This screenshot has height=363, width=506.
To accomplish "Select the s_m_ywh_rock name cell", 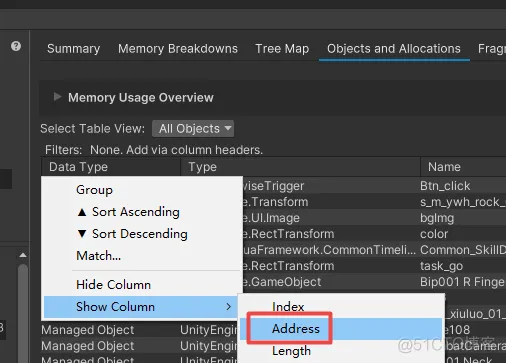I will (x=463, y=202).
